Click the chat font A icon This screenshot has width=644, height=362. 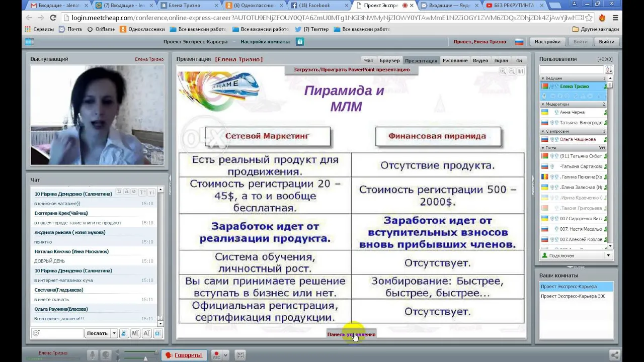tap(146, 333)
